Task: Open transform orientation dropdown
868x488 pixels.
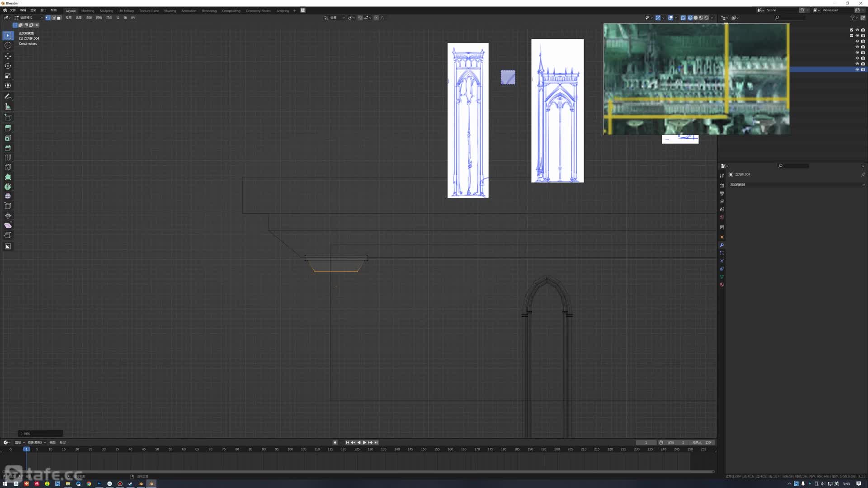Action: (335, 18)
